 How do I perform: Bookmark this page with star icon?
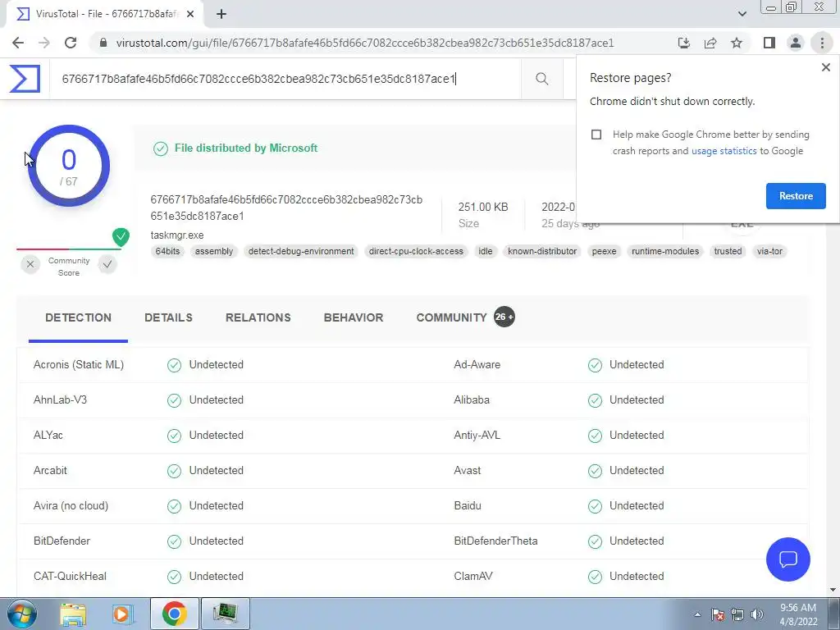[x=737, y=43]
